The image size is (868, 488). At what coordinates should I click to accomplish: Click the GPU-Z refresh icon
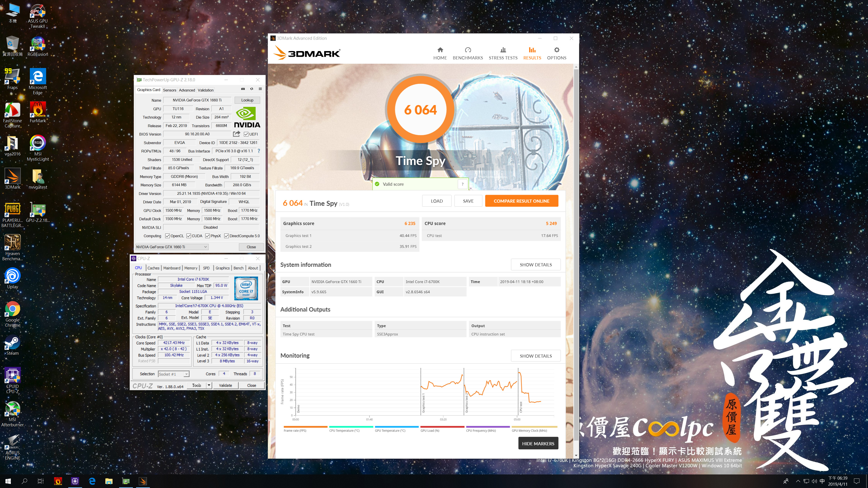[251, 89]
